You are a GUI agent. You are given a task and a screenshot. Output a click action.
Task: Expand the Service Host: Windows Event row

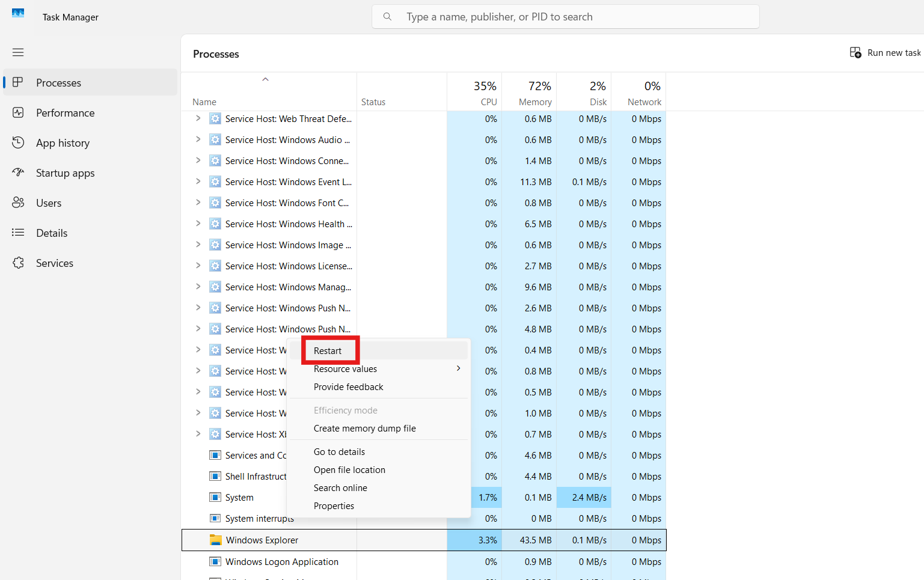tap(198, 182)
